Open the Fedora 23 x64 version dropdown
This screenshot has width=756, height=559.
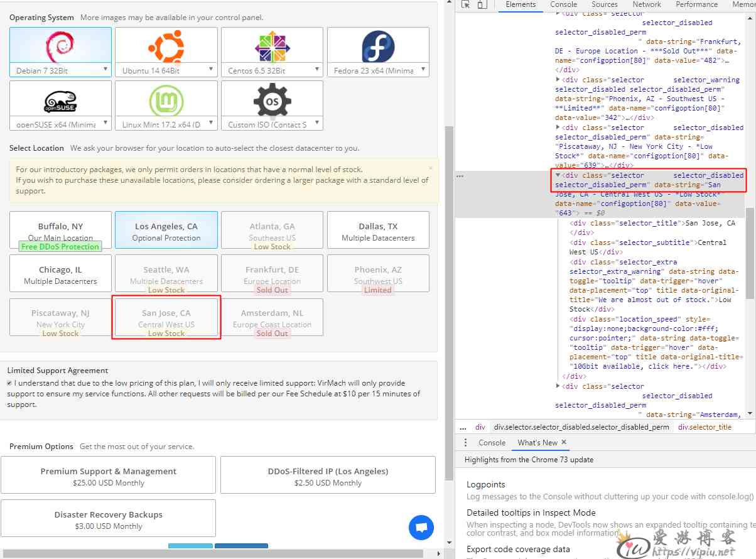[378, 70]
